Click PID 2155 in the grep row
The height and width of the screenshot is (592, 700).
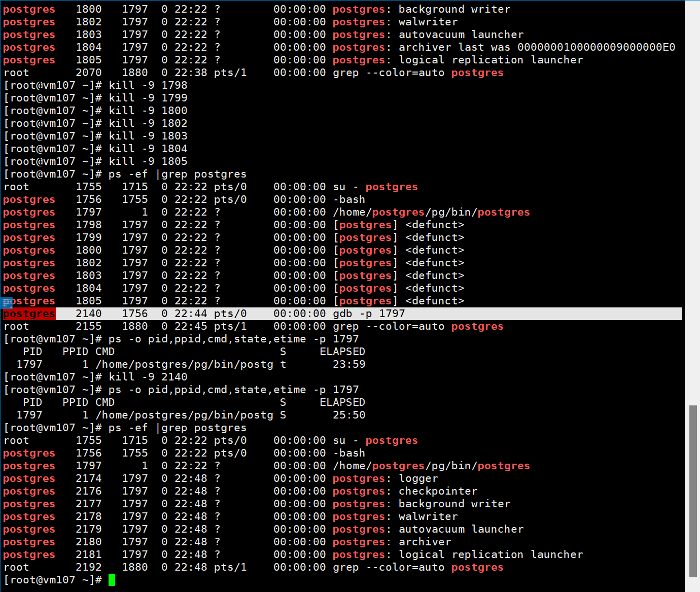(x=89, y=326)
